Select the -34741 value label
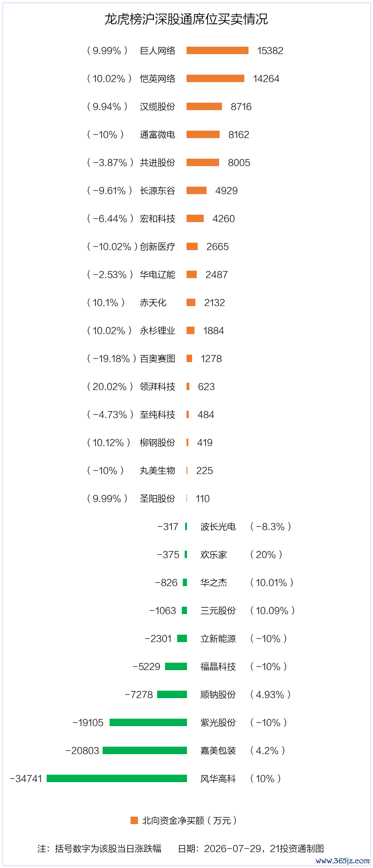Viewport: 373px width, 868px height. click(26, 778)
